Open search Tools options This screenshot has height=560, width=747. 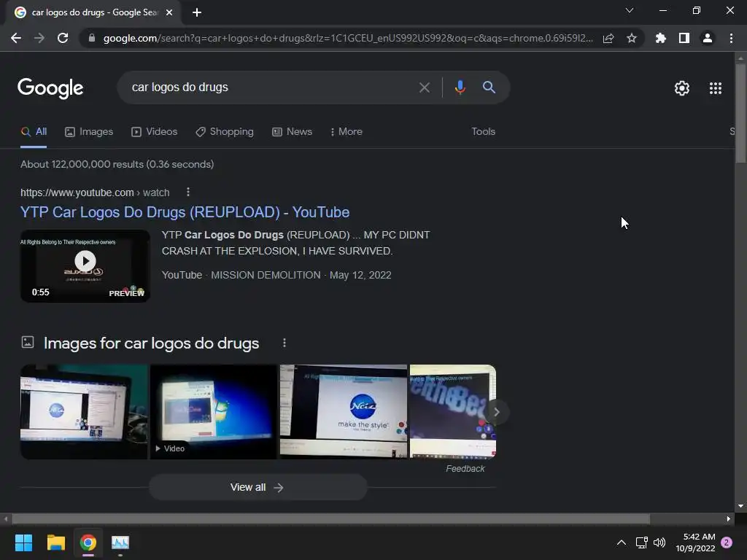point(483,132)
